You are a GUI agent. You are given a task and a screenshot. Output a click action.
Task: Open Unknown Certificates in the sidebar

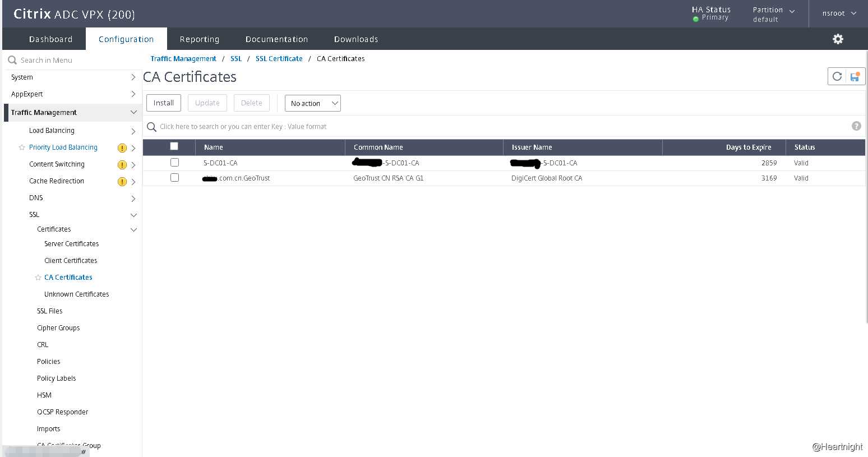coord(77,294)
